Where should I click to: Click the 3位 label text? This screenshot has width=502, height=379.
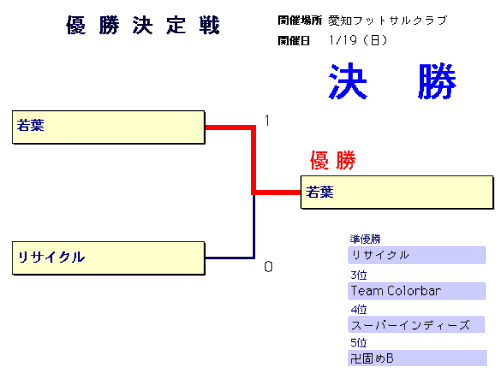[x=359, y=275]
